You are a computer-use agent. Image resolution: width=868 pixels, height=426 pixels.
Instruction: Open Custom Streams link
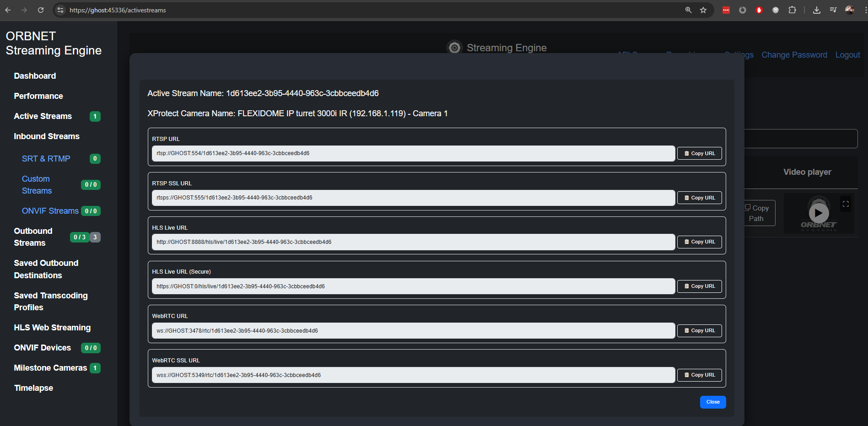[x=37, y=185]
